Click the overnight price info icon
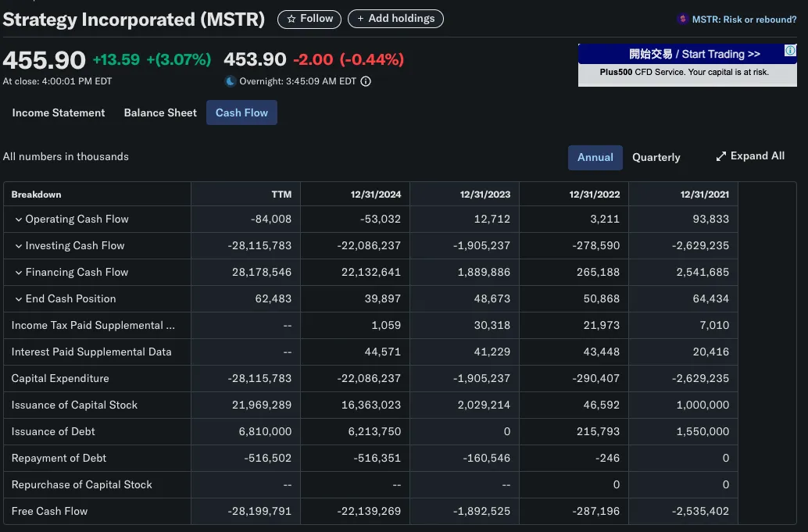This screenshot has width=808, height=532. [x=366, y=81]
